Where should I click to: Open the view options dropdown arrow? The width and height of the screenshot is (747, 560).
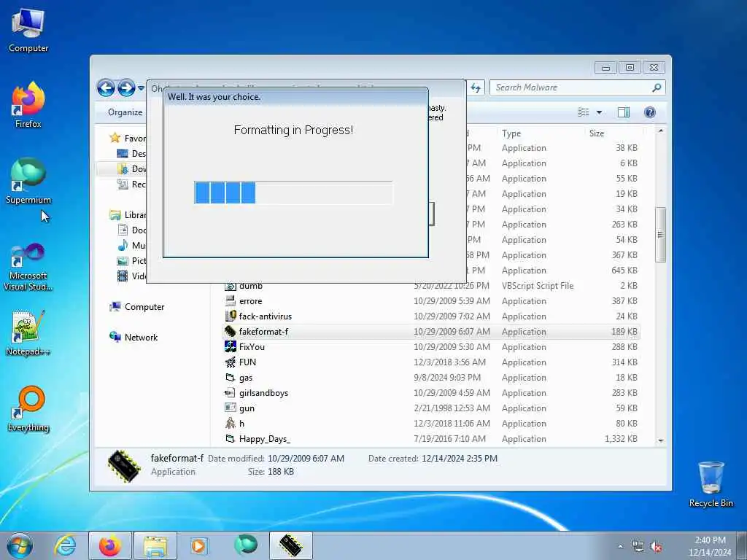(x=600, y=112)
